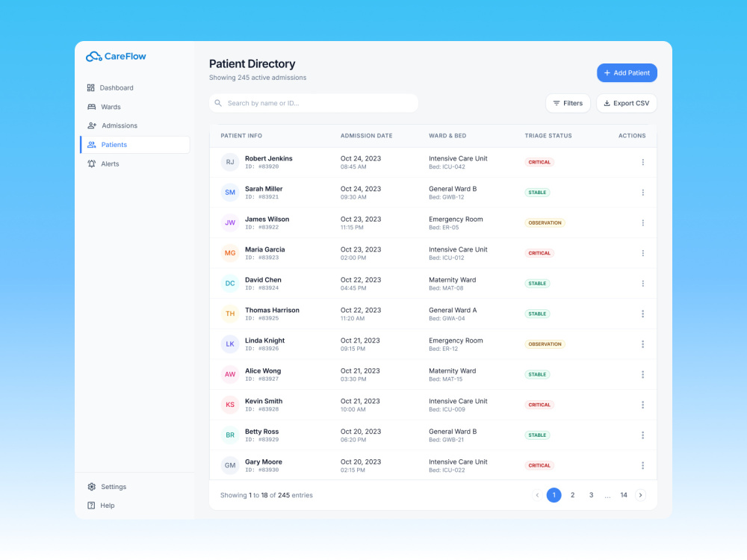Image resolution: width=747 pixels, height=560 pixels.
Task: Open the Help sidebar item
Action: (x=101, y=505)
